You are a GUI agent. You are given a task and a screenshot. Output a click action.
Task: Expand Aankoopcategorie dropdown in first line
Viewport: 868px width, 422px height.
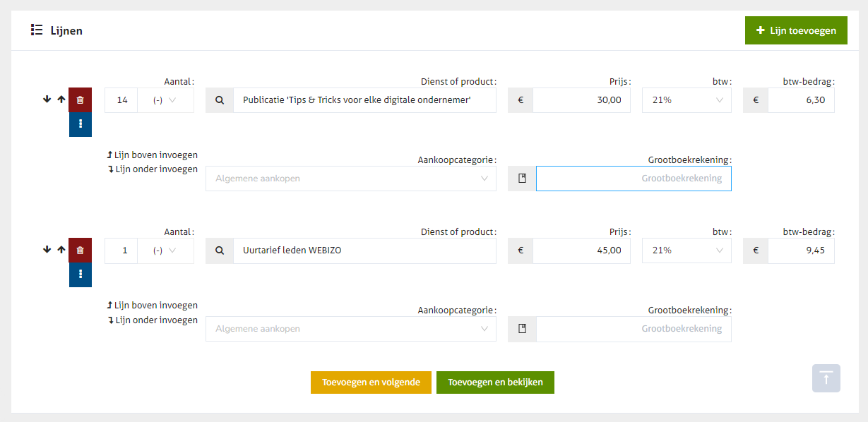350,179
